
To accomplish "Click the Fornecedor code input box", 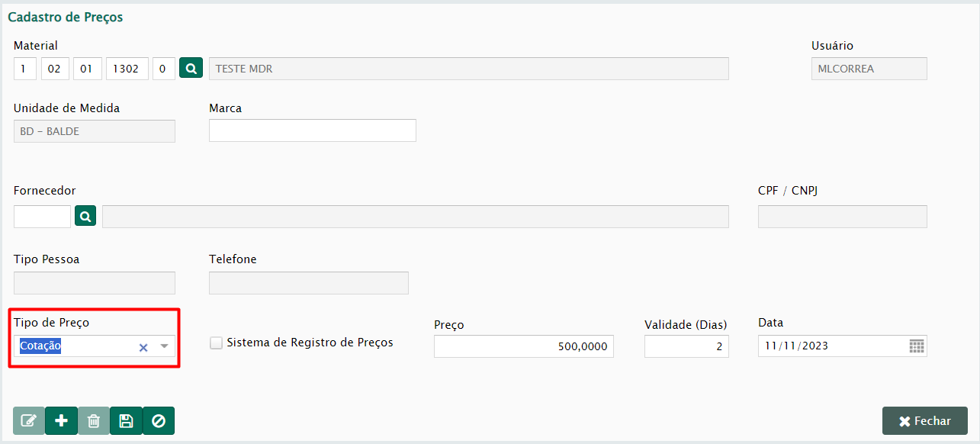I will click(x=42, y=217).
